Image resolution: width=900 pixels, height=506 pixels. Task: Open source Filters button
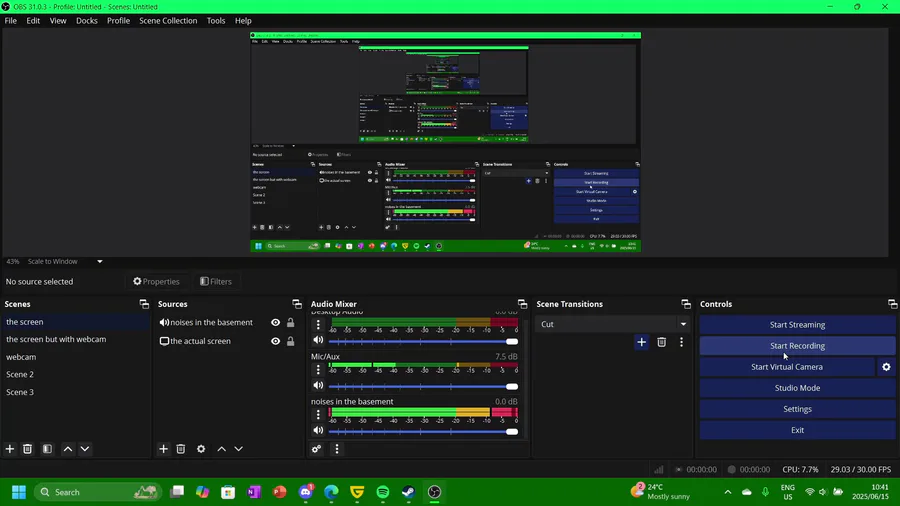216,282
